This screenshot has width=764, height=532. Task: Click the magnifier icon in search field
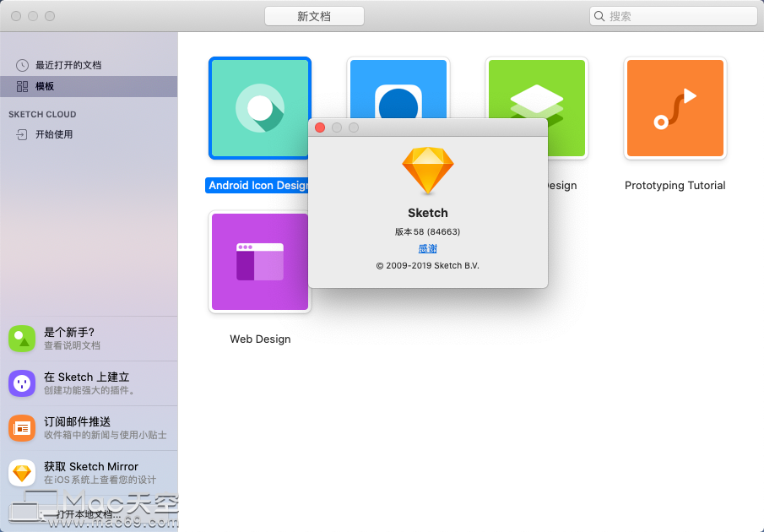coord(599,16)
